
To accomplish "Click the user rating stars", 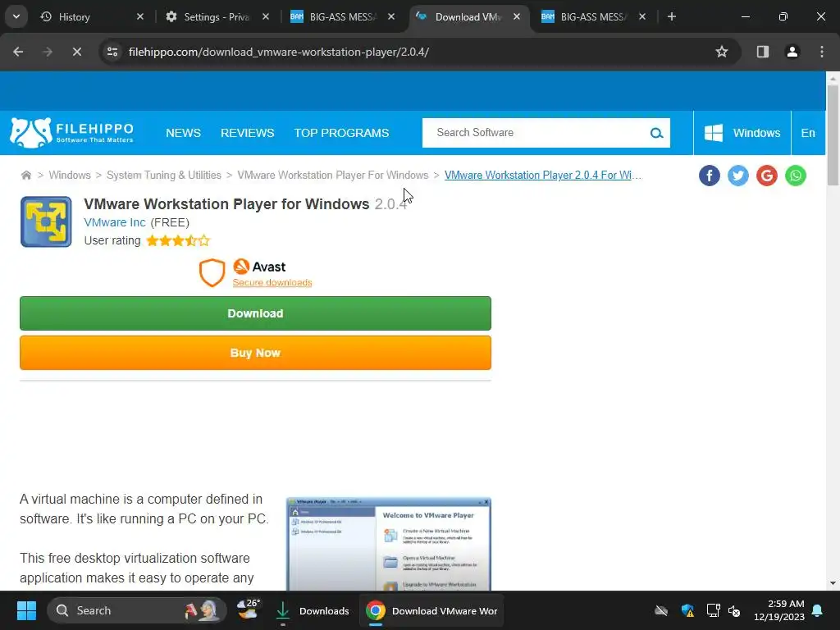I will click(178, 240).
